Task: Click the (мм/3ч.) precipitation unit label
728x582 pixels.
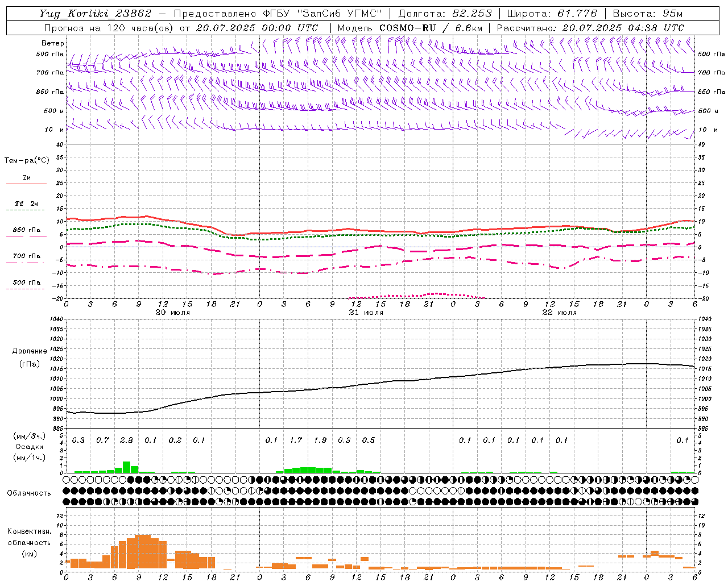Action: click(x=29, y=436)
